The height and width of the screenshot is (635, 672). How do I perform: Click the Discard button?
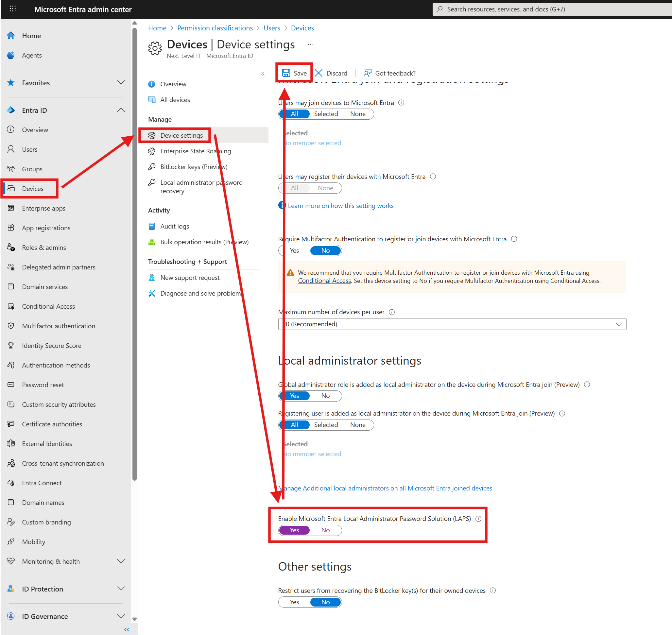point(331,73)
